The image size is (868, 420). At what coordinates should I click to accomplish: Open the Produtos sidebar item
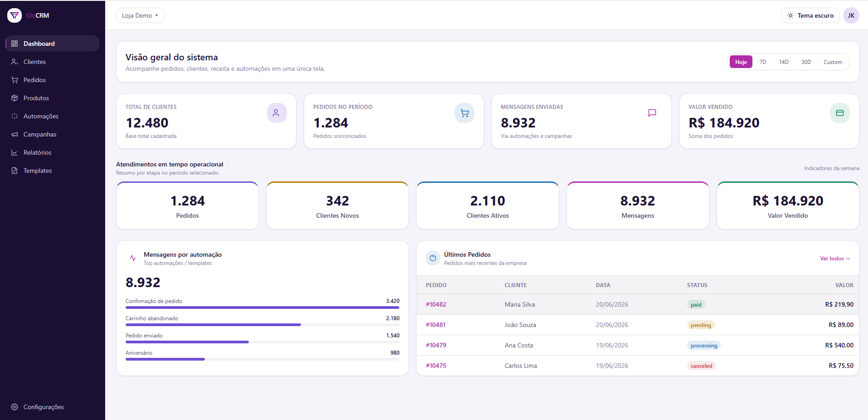52,98
